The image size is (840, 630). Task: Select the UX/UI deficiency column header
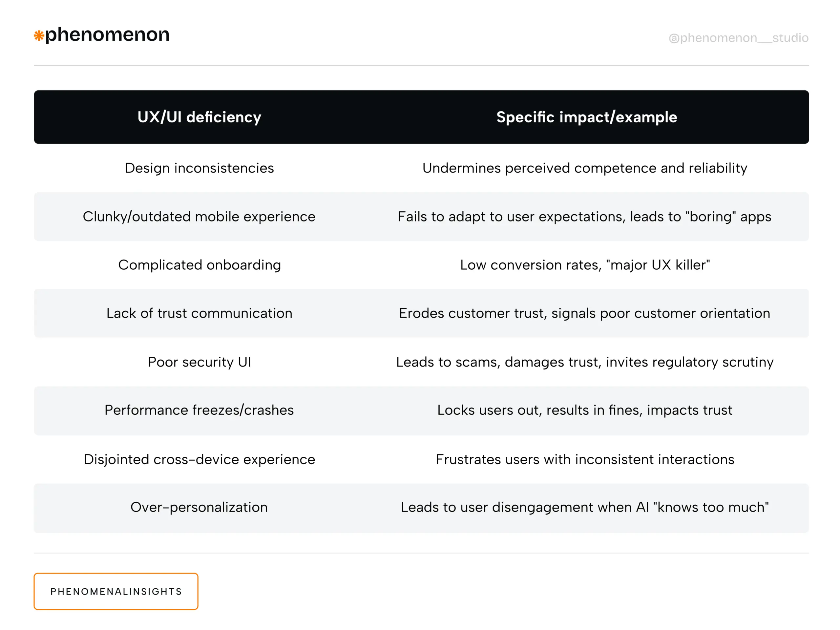click(199, 117)
